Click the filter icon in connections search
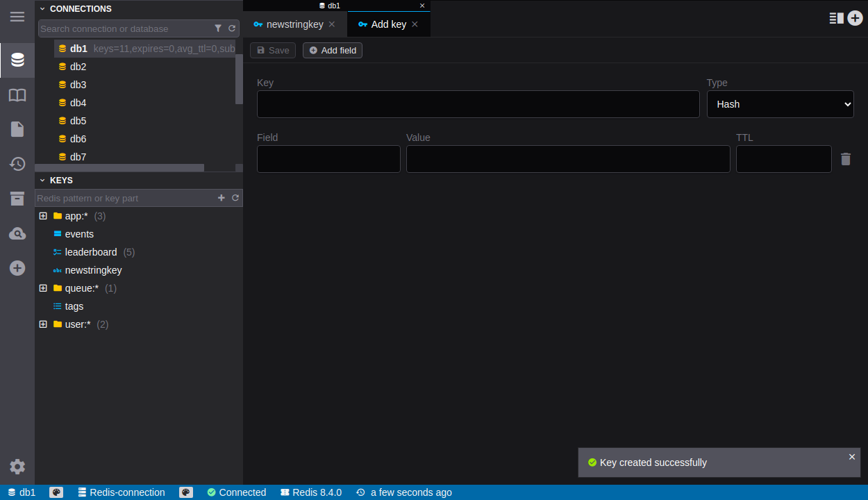Image resolution: width=868 pixels, height=500 pixels. coord(218,28)
